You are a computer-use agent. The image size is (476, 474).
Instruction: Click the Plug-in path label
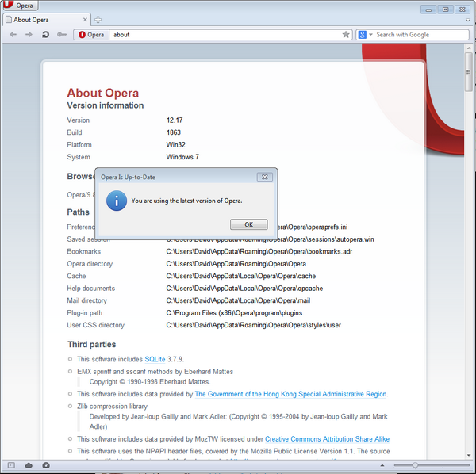point(85,312)
